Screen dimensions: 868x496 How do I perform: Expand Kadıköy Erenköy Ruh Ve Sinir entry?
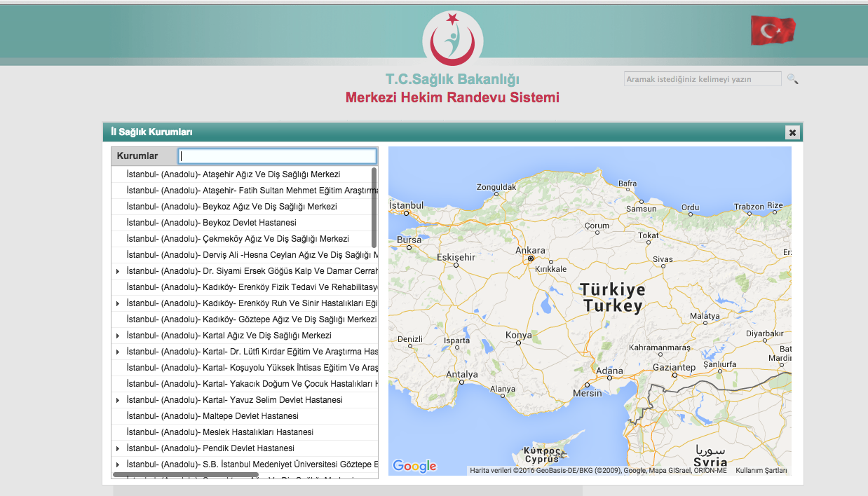118,303
